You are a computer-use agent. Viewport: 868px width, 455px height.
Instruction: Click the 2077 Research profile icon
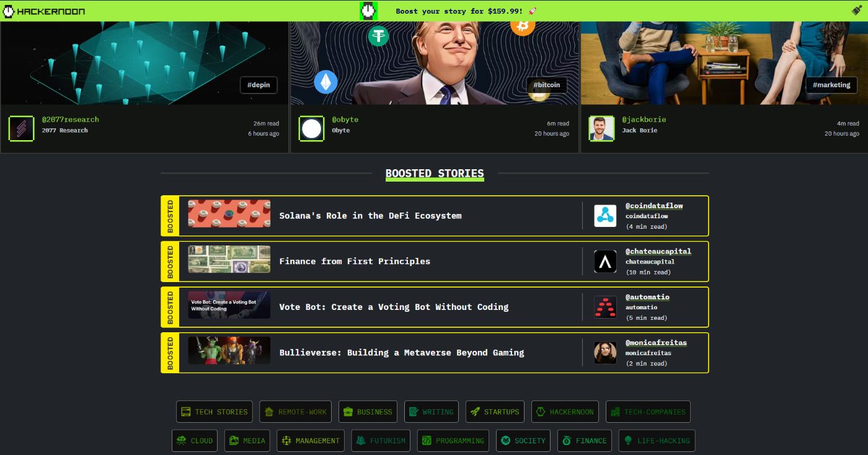pos(21,128)
